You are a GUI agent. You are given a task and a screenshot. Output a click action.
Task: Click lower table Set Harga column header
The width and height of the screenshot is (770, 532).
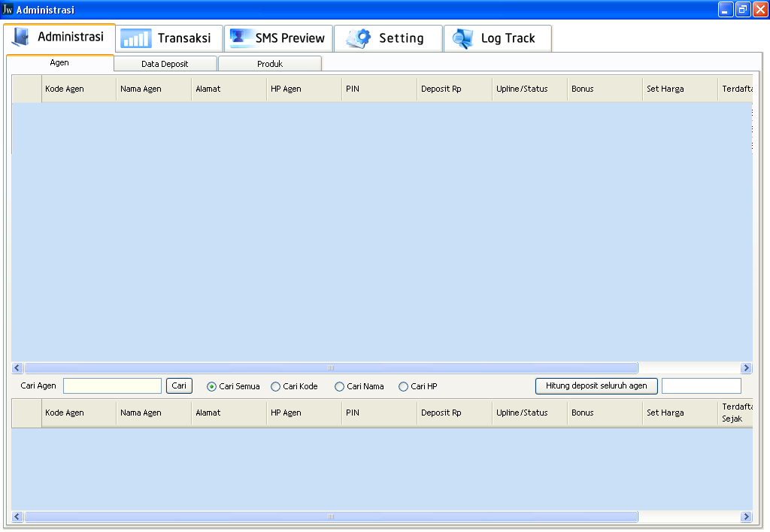pyautogui.click(x=680, y=413)
